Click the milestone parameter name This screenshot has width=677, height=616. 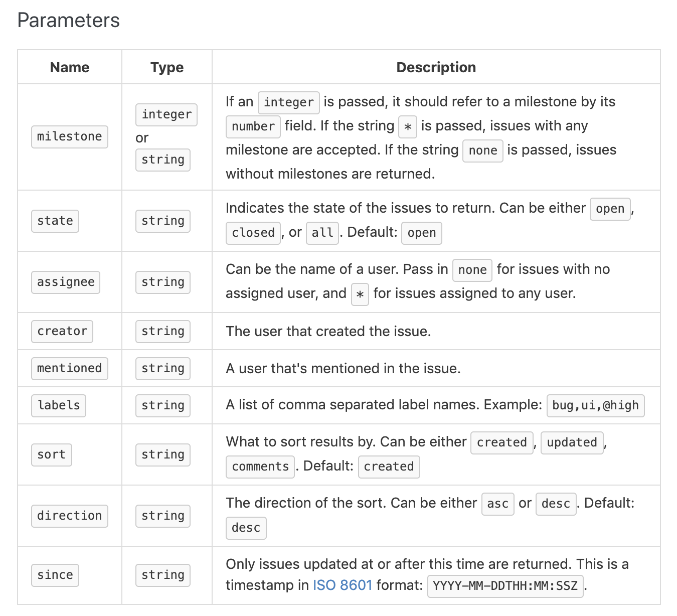click(70, 136)
